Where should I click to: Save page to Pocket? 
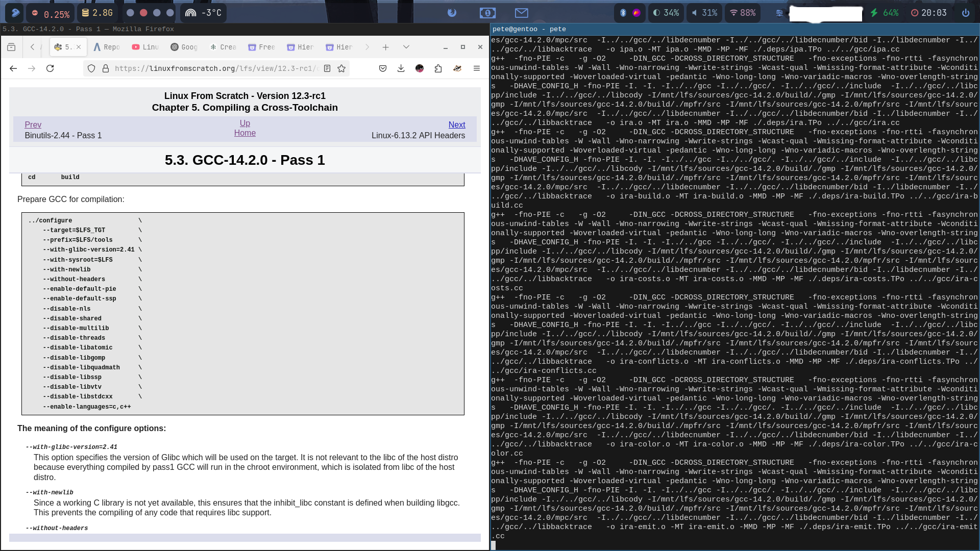click(383, 68)
